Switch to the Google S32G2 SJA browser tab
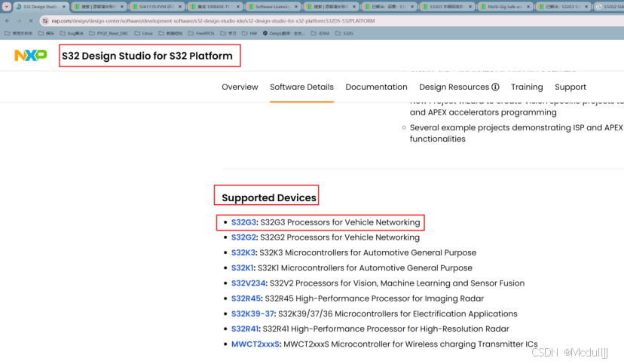Viewport: 624px width, 364px height. pyautogui.click(x=608, y=7)
